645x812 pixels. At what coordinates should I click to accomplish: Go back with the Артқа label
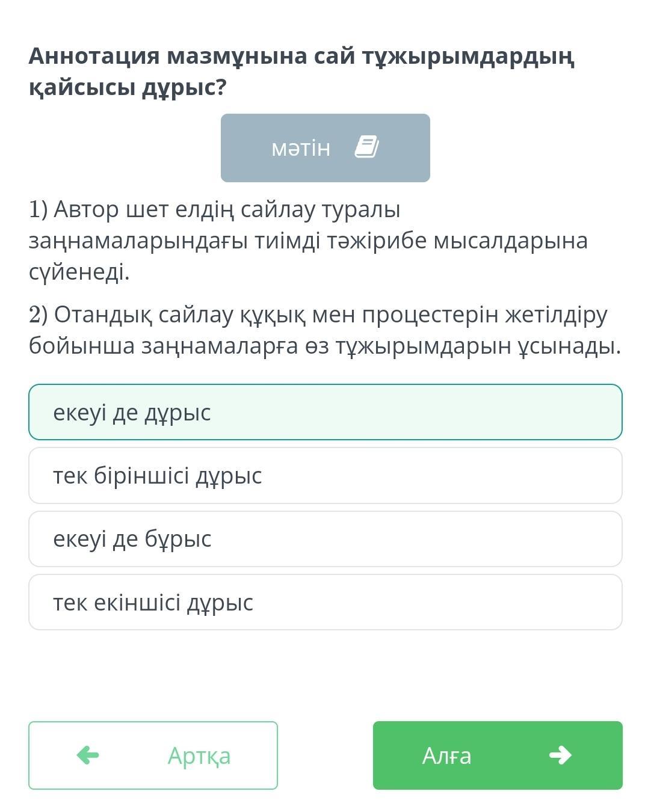click(x=199, y=755)
